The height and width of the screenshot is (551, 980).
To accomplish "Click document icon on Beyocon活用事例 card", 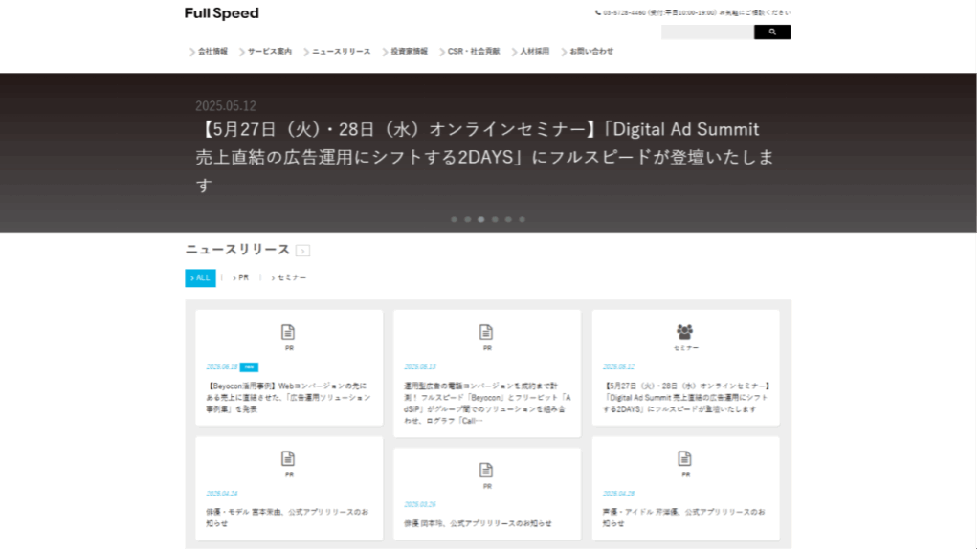I will [287, 332].
